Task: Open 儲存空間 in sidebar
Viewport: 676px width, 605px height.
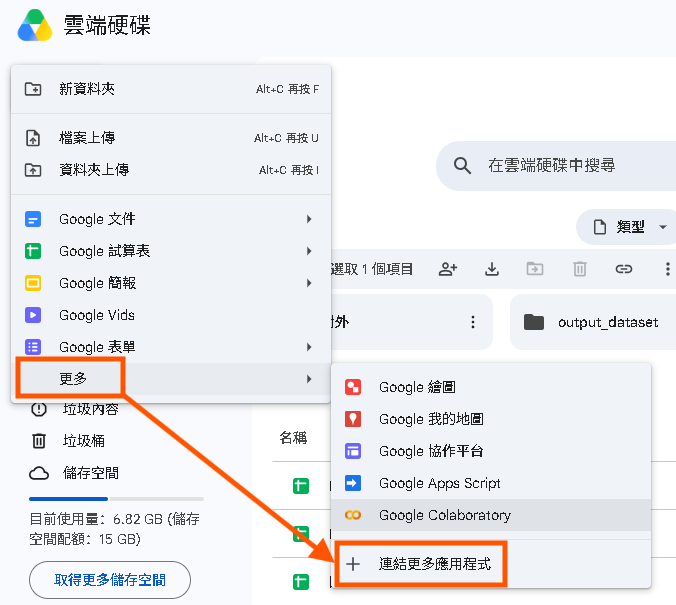Action: click(91, 473)
